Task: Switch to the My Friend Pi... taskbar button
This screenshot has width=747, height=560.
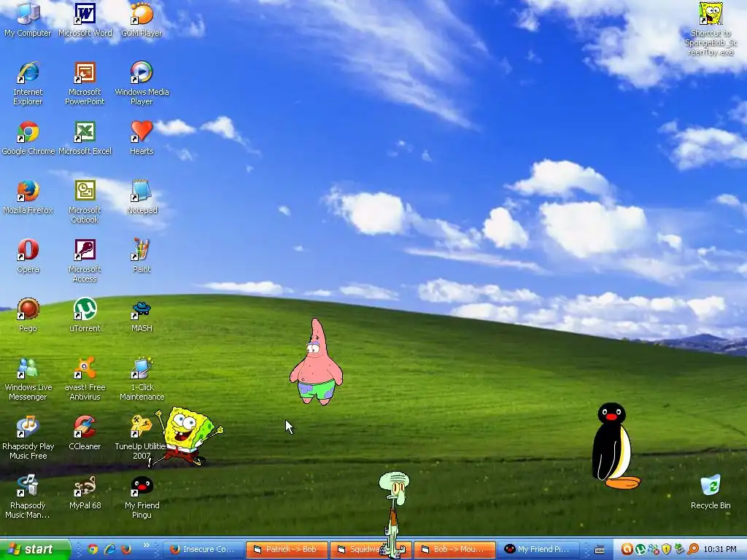Action: (x=539, y=549)
